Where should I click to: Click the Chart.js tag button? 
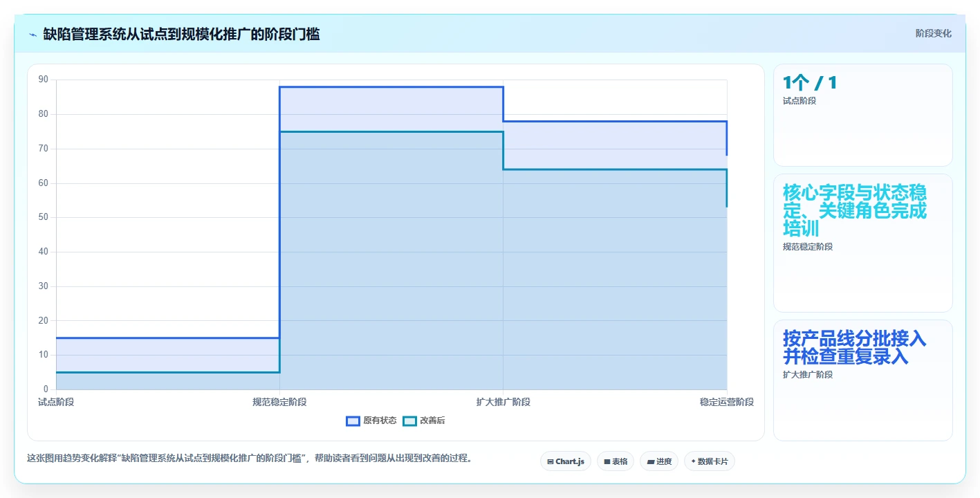(566, 461)
